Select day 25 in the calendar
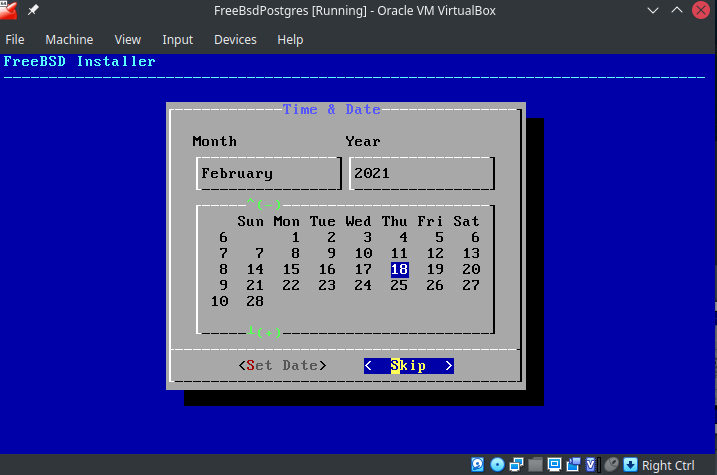The height and width of the screenshot is (475, 717). 399,285
